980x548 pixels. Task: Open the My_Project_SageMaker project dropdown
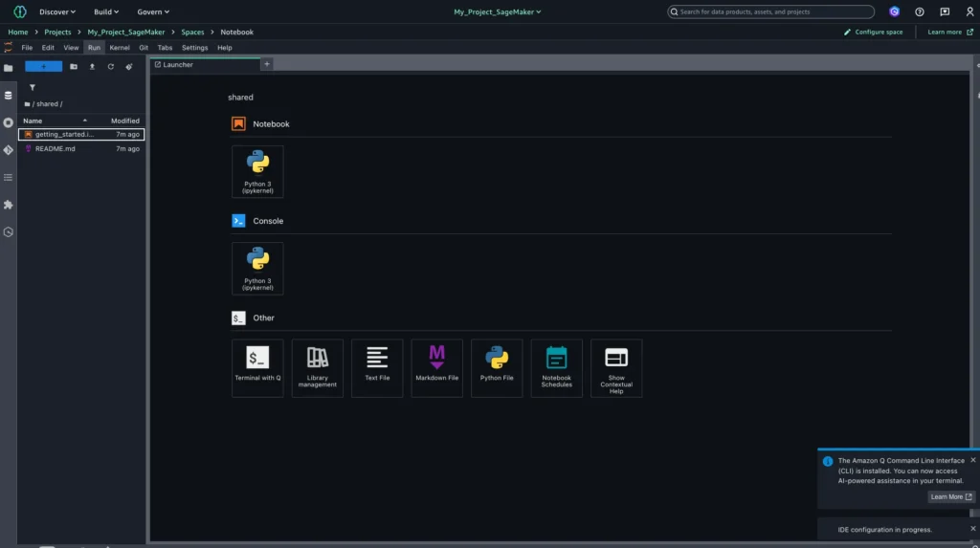[x=497, y=11]
